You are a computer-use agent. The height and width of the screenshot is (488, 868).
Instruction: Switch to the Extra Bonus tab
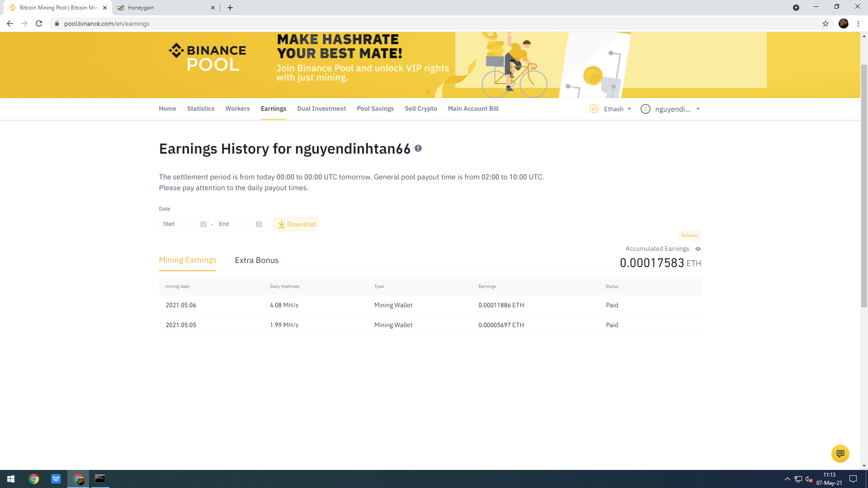point(256,260)
